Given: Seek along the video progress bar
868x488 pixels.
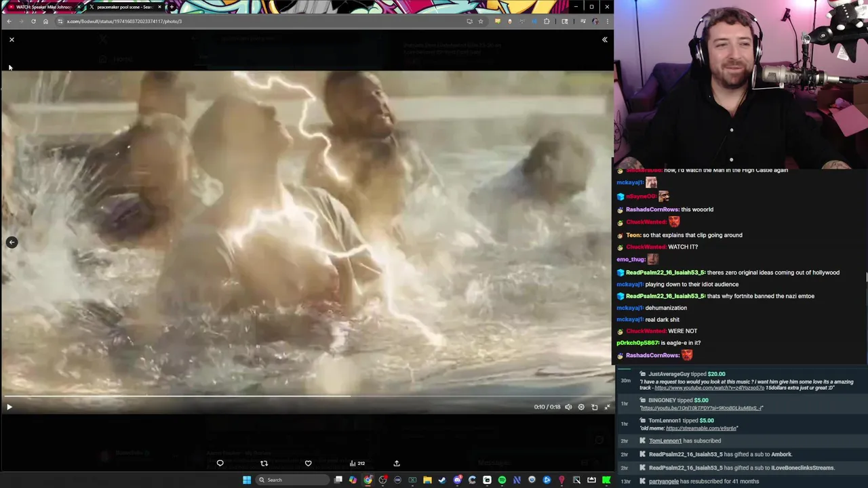Looking at the screenshot, I should click(307, 396).
